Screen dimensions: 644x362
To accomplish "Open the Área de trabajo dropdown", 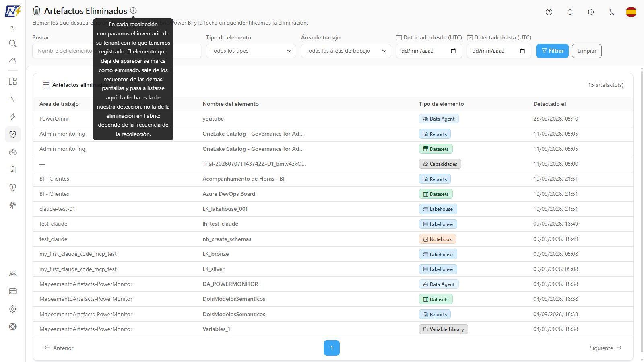I will point(346,51).
